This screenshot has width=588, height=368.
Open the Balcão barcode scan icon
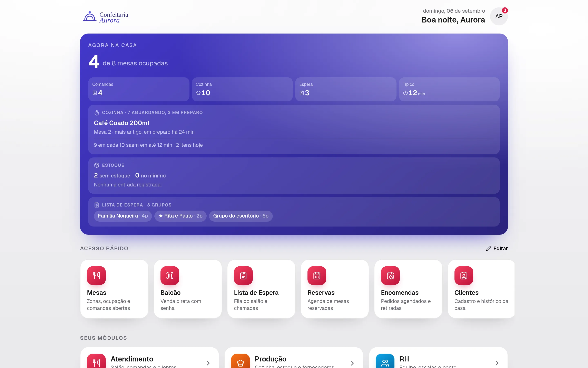[170, 275]
